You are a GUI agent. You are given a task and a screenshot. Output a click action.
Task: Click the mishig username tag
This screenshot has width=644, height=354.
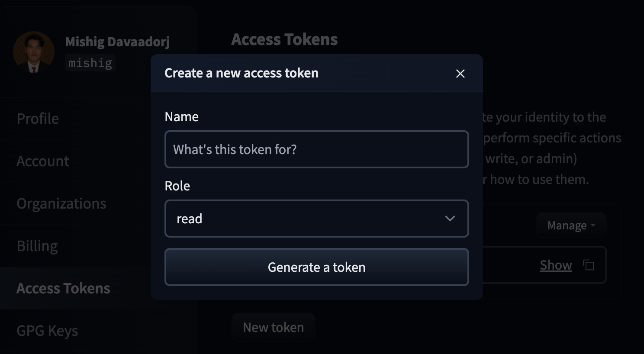90,63
